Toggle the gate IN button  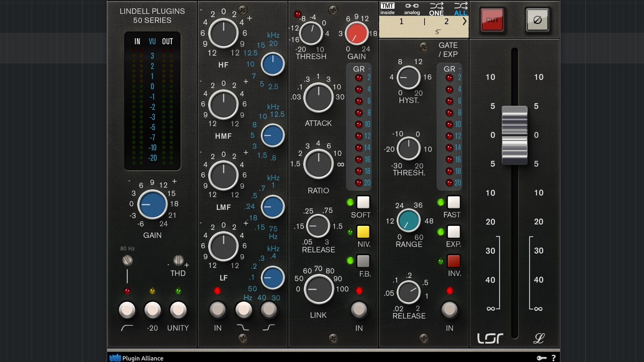(x=449, y=310)
